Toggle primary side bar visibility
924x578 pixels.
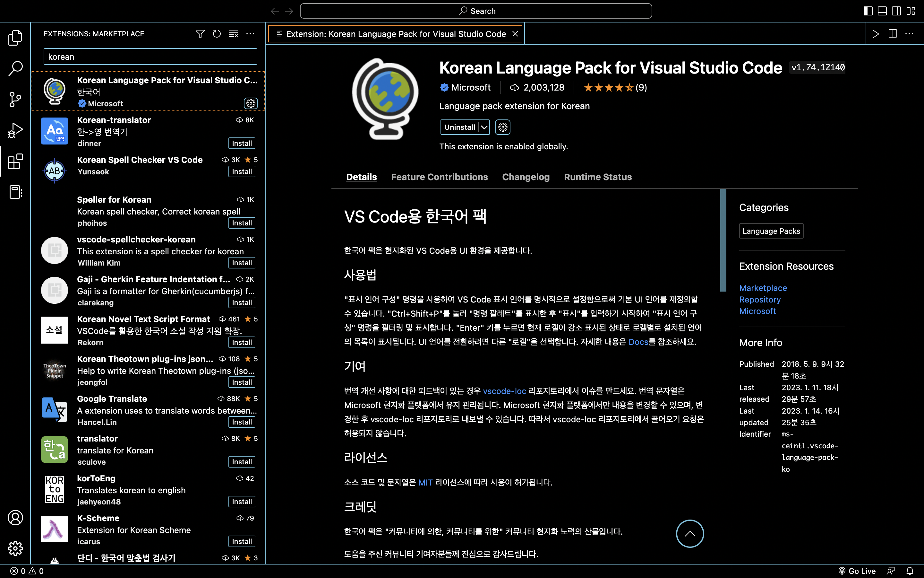pyautogui.click(x=868, y=11)
